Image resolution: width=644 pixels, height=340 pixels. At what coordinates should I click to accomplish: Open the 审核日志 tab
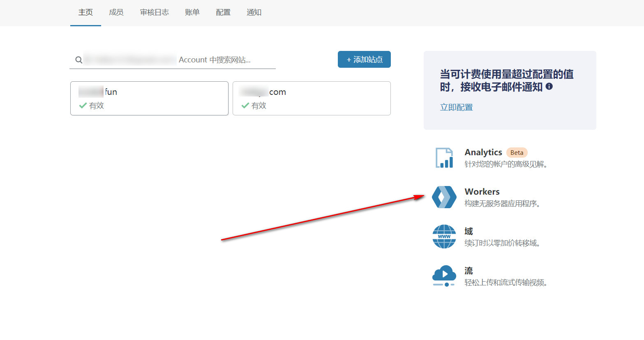155,13
